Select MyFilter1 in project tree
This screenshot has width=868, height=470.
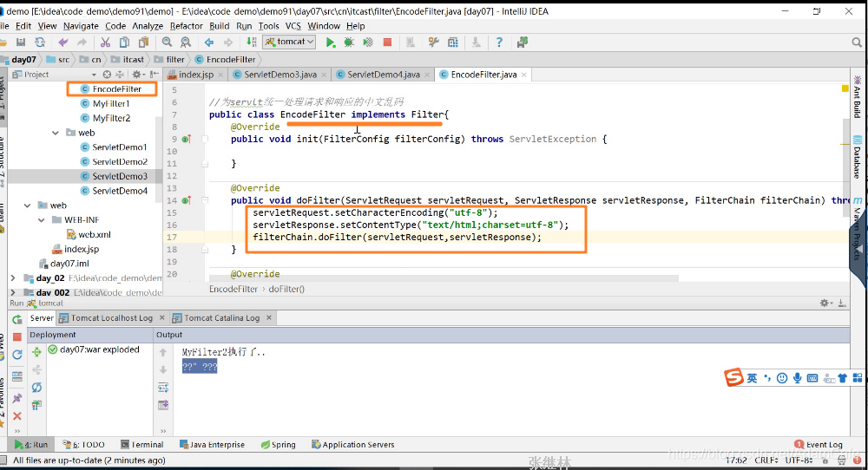click(x=105, y=103)
